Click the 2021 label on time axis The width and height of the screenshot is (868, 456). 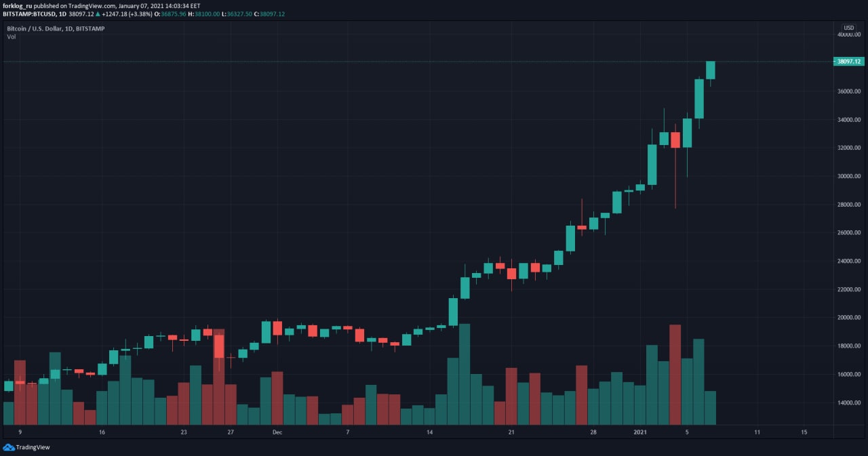click(639, 432)
